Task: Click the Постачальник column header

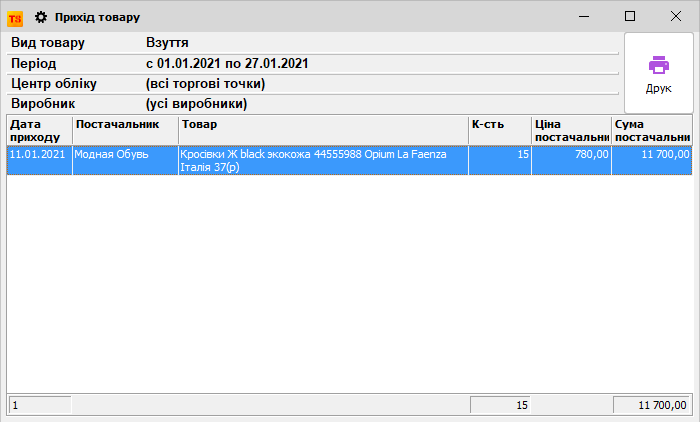Action: click(125, 130)
